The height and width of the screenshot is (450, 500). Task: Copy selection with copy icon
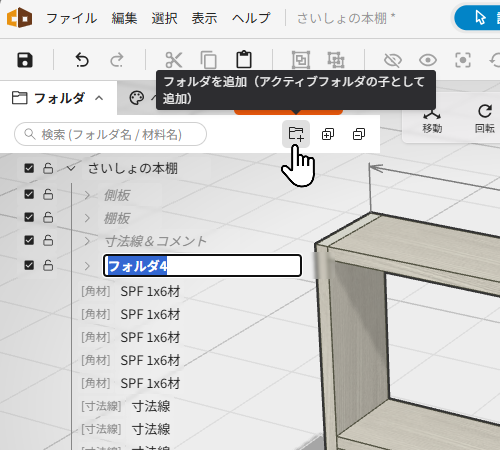pyautogui.click(x=209, y=60)
